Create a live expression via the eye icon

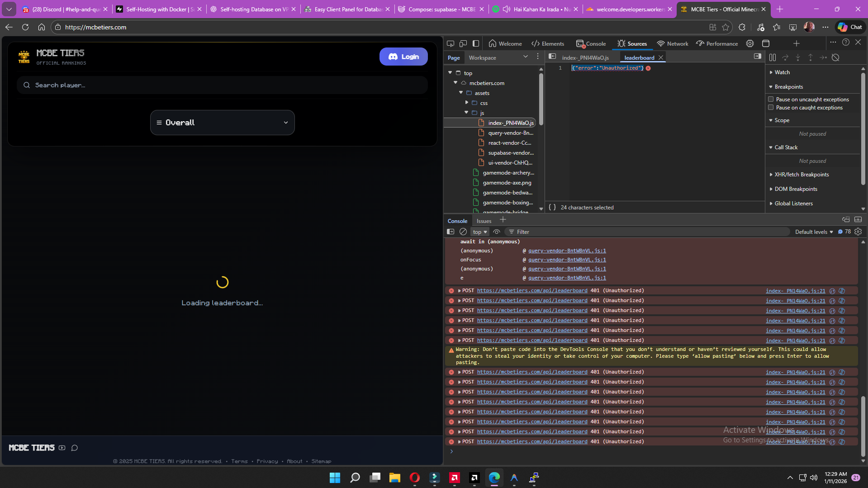496,232
